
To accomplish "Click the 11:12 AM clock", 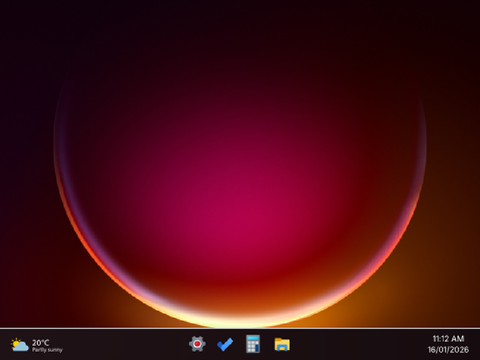I will pos(448,339).
